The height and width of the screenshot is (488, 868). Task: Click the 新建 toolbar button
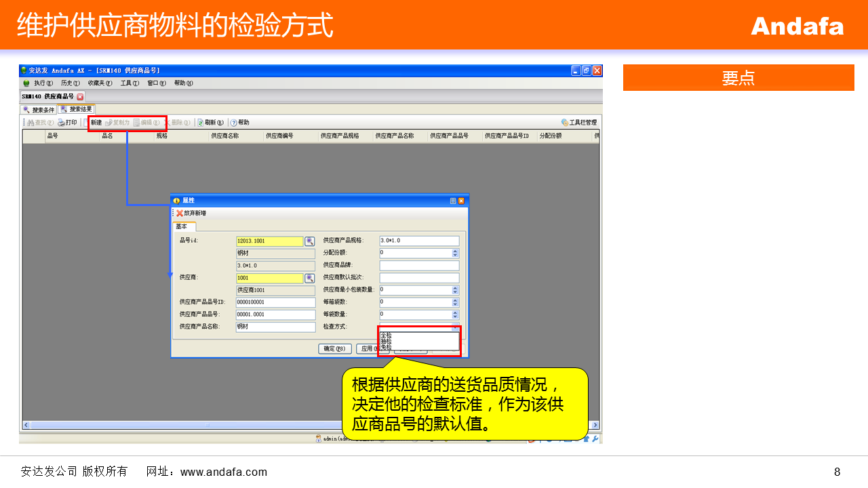point(96,123)
